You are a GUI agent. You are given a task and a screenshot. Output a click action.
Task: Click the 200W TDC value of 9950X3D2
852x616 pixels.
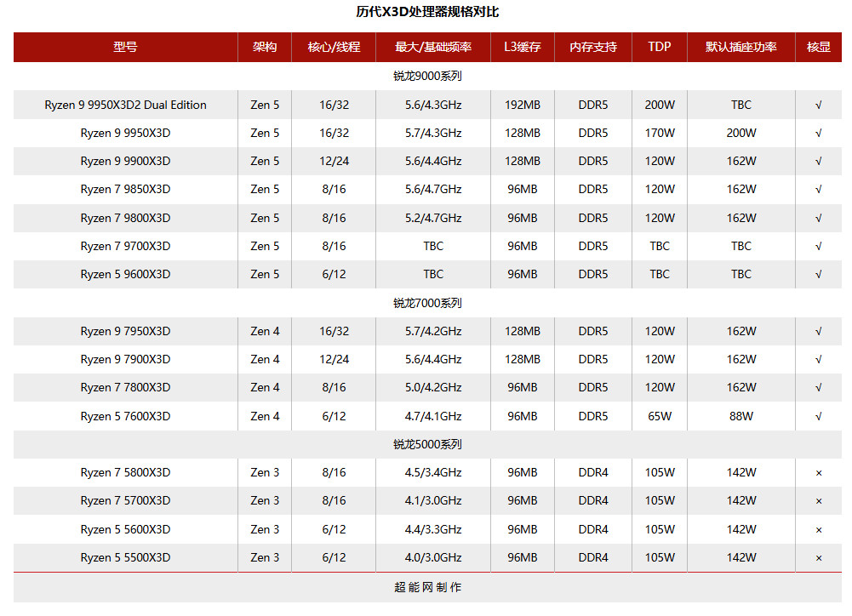click(x=659, y=105)
